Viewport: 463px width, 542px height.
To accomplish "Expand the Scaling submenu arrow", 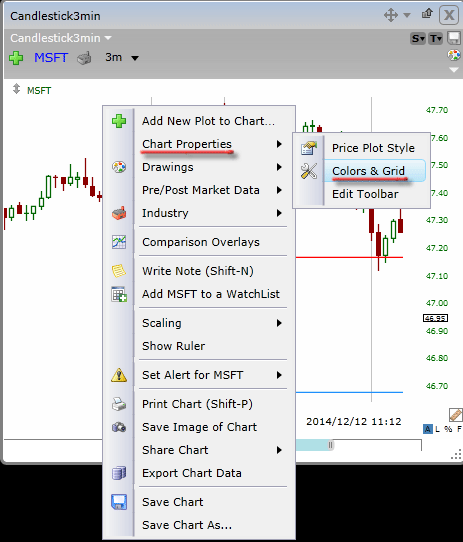I will click(x=279, y=323).
